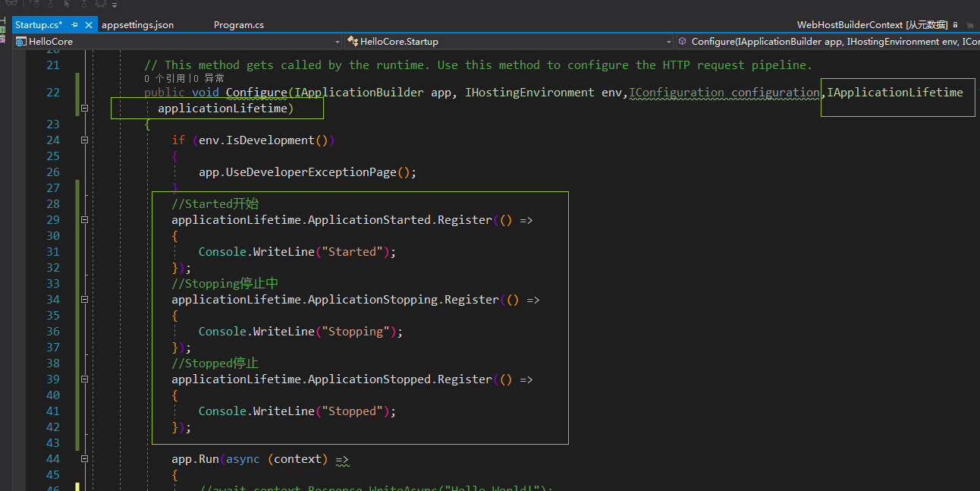The width and height of the screenshot is (980, 491).
Task: Click IHostingEnvironment parameter type
Action: click(530, 93)
